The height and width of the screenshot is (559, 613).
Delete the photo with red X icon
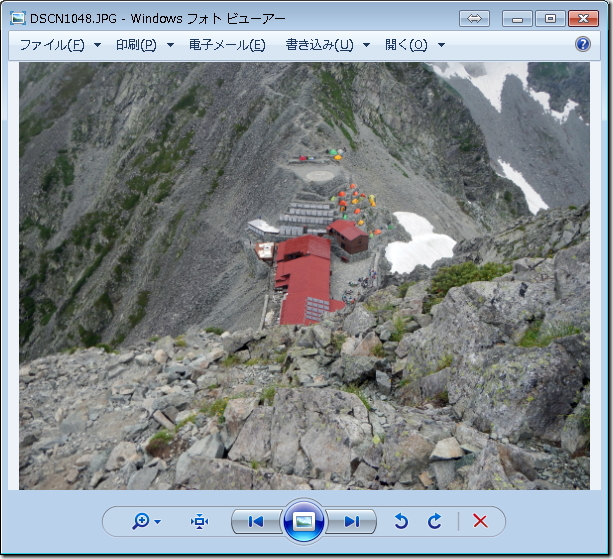[x=480, y=521]
